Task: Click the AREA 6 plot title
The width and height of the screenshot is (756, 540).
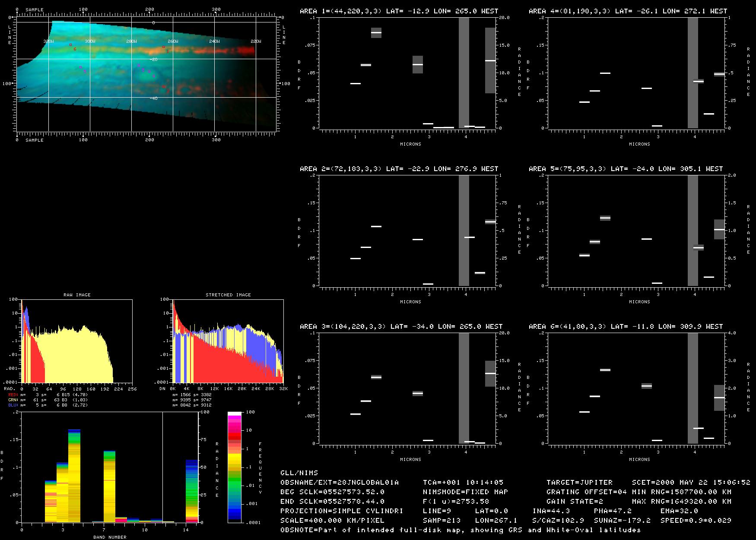Action: (626, 326)
